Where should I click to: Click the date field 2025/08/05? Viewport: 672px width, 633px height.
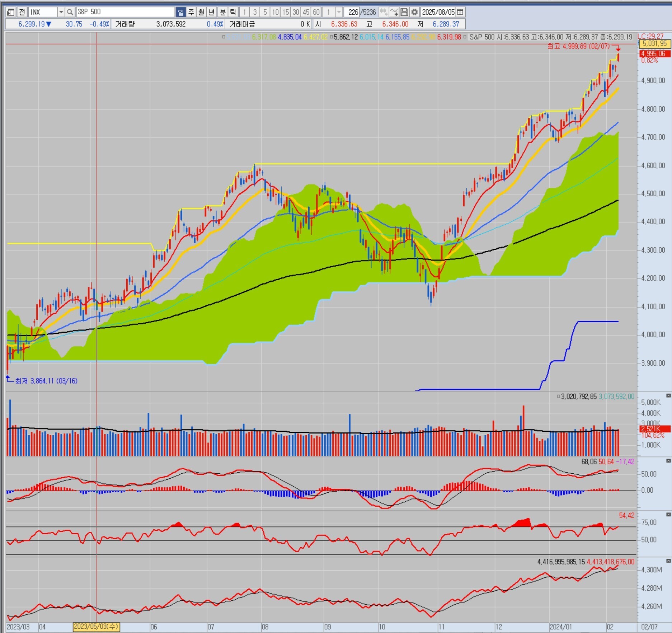click(438, 12)
